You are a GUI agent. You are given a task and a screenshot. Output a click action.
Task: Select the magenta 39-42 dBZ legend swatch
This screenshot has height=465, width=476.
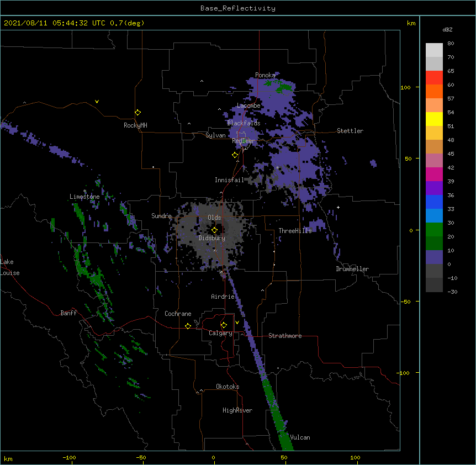click(434, 174)
